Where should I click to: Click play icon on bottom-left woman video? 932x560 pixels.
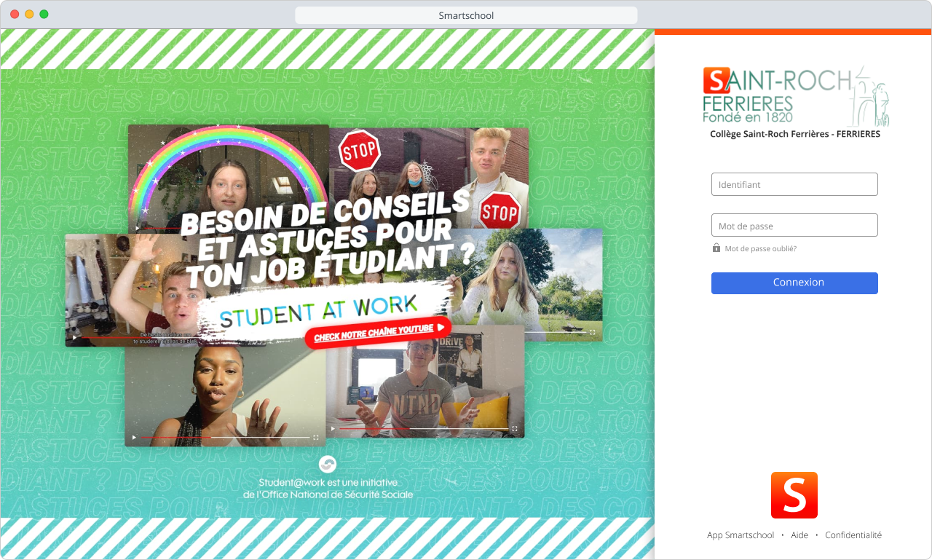pyautogui.click(x=134, y=438)
